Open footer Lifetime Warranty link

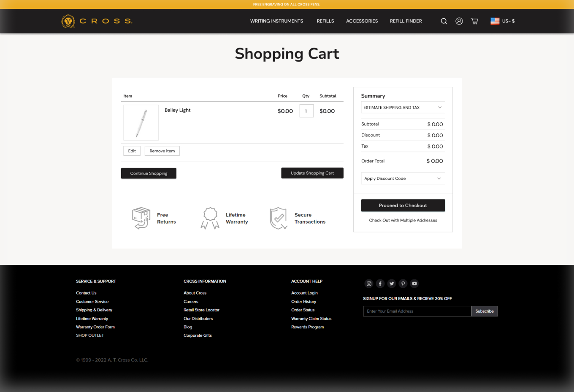point(92,319)
